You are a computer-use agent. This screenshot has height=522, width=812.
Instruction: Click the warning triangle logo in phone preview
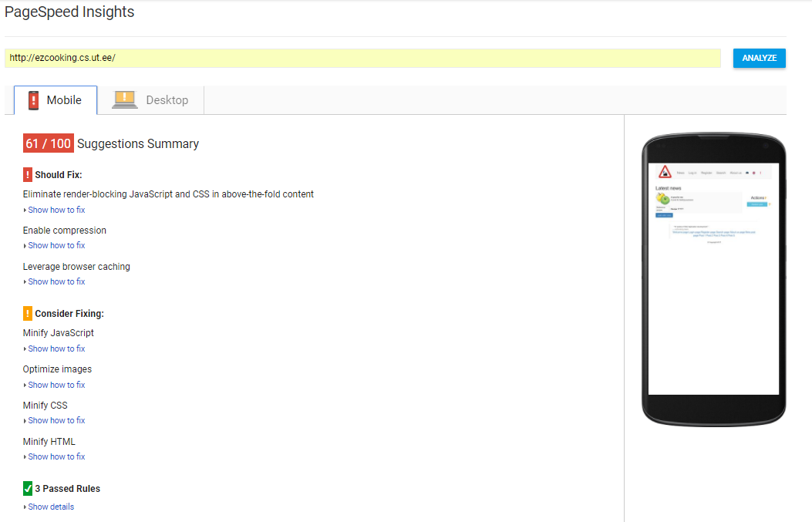[665, 172]
